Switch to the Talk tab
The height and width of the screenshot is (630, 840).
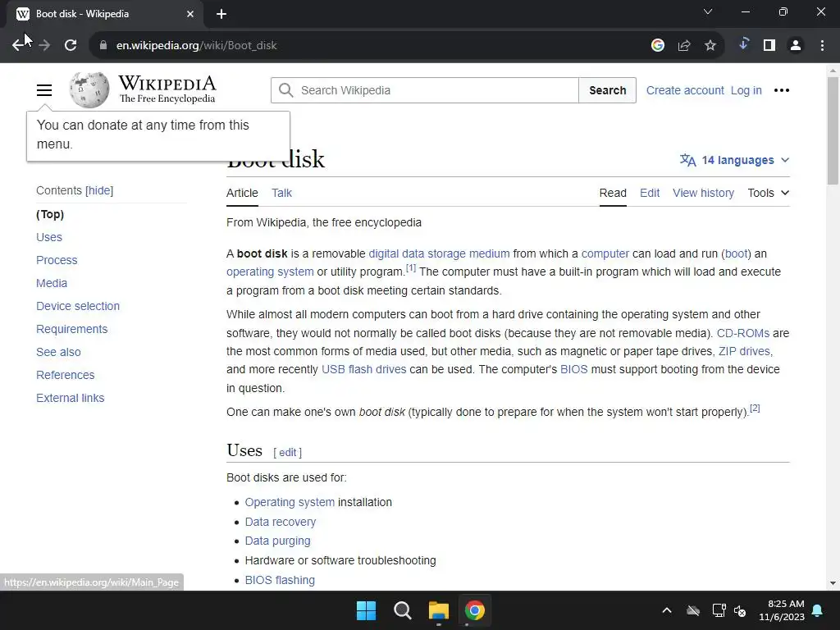coord(282,193)
